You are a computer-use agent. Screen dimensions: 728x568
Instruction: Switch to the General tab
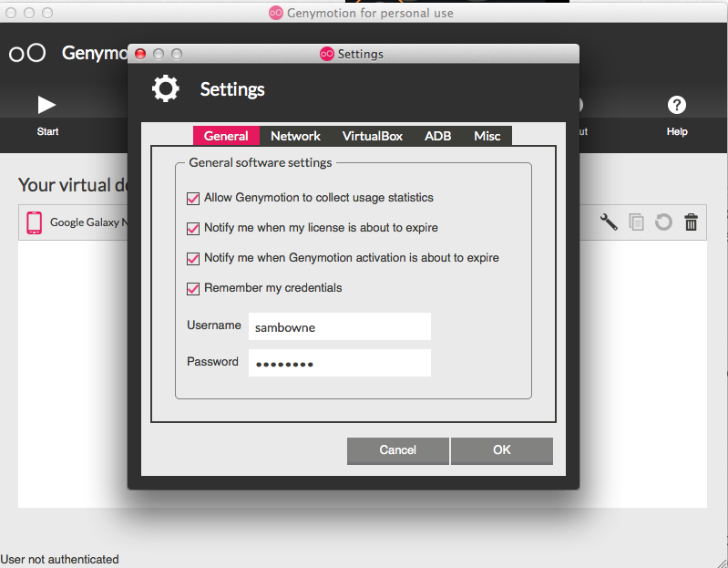pyautogui.click(x=226, y=136)
